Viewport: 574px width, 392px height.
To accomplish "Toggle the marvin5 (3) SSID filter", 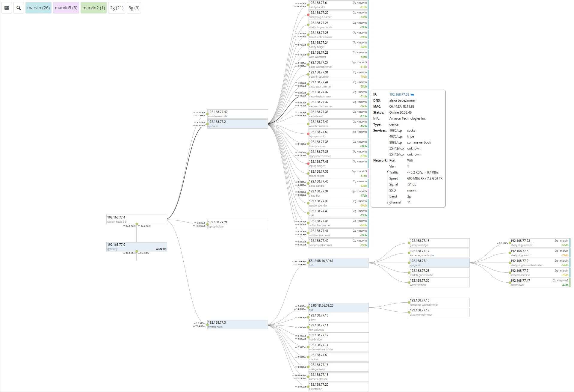I will tap(66, 8).
